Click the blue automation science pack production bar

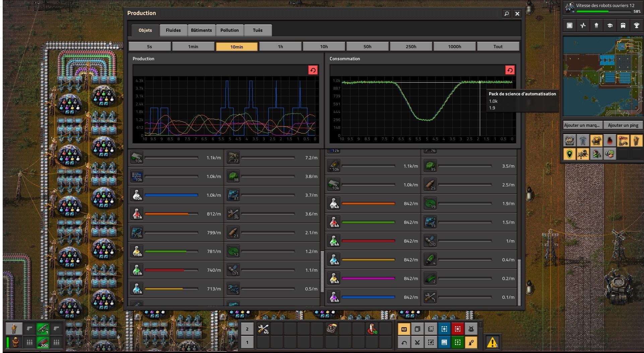click(x=171, y=195)
